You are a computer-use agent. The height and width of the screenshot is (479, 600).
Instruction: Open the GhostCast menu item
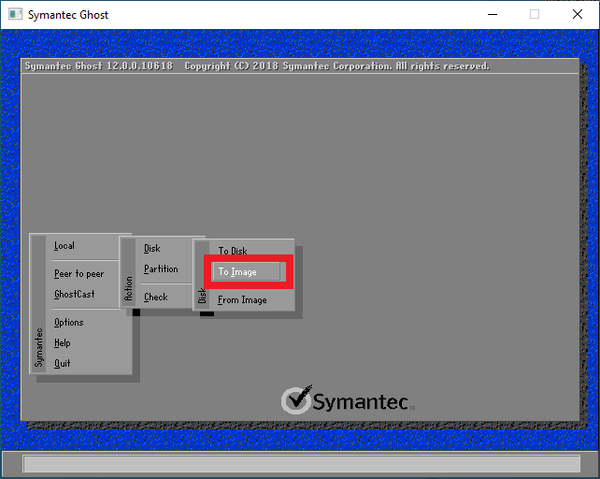click(x=74, y=294)
